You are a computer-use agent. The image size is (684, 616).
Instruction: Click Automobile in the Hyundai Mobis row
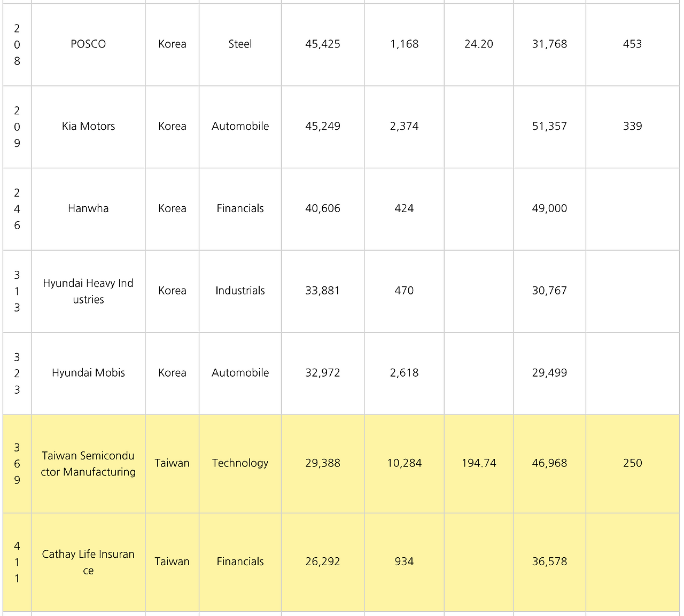click(240, 373)
